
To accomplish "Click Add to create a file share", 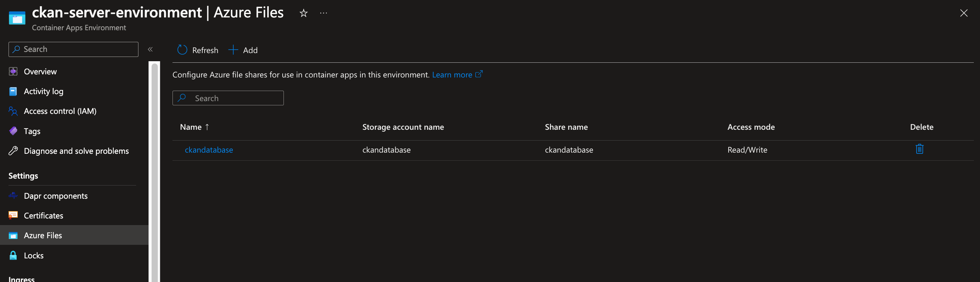I will click(x=243, y=50).
